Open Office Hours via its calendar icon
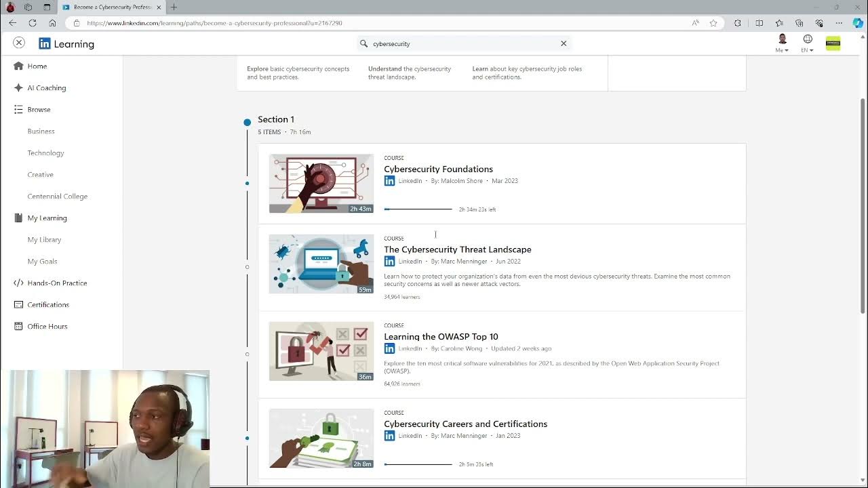Image resolution: width=868 pixels, height=488 pixels. (18, 326)
